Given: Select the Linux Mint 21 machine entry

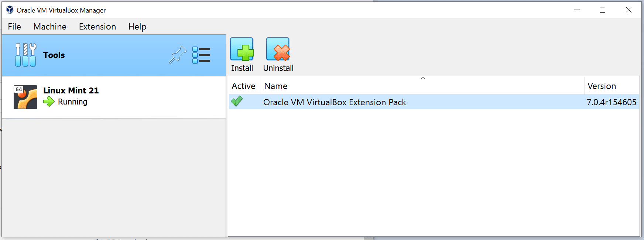Looking at the screenshot, I should tap(114, 97).
